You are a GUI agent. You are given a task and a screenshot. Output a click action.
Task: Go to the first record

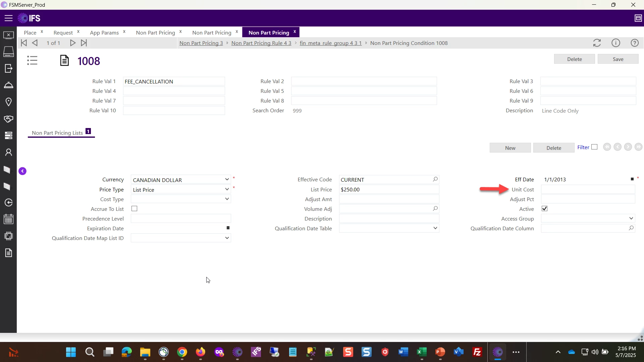24,43
